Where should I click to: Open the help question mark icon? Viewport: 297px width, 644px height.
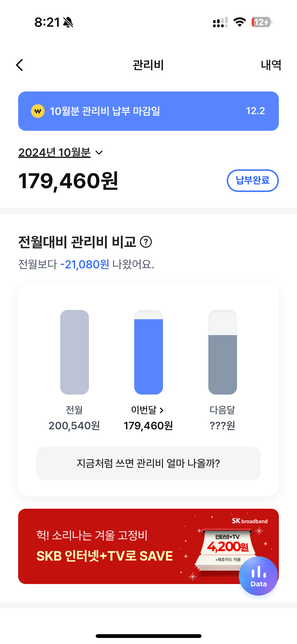coord(146,242)
